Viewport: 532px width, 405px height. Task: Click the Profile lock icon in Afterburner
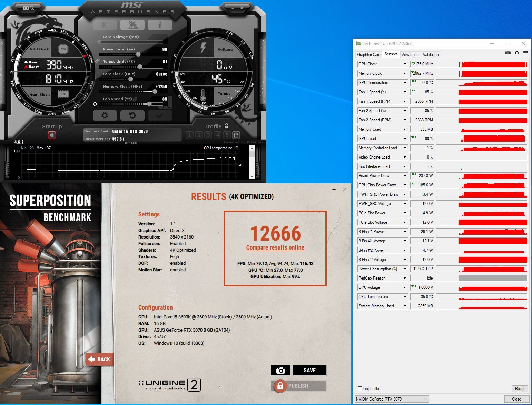point(227,126)
